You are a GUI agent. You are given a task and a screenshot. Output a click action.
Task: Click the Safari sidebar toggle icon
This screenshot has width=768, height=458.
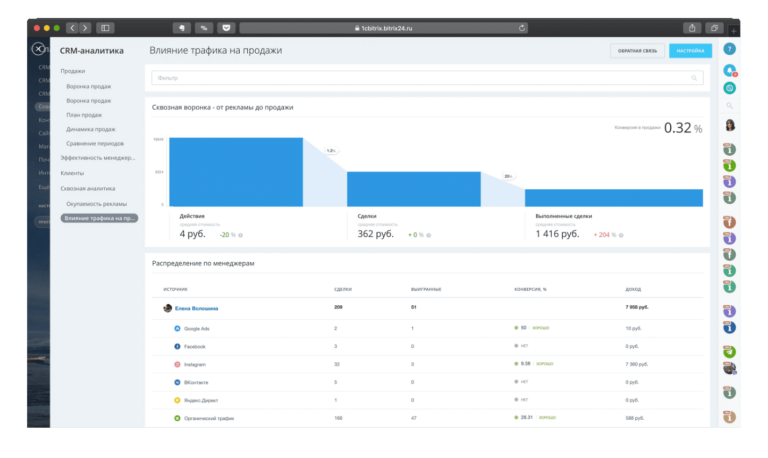click(x=105, y=28)
